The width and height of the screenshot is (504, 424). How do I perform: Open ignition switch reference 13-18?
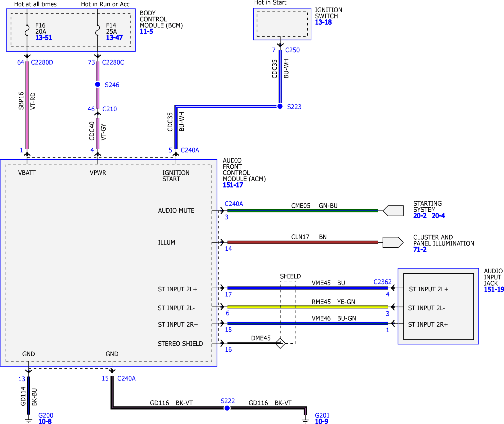click(323, 22)
